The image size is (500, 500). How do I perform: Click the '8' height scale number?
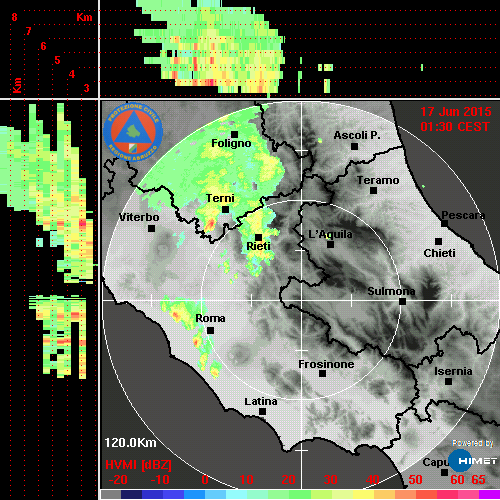pos(14,17)
